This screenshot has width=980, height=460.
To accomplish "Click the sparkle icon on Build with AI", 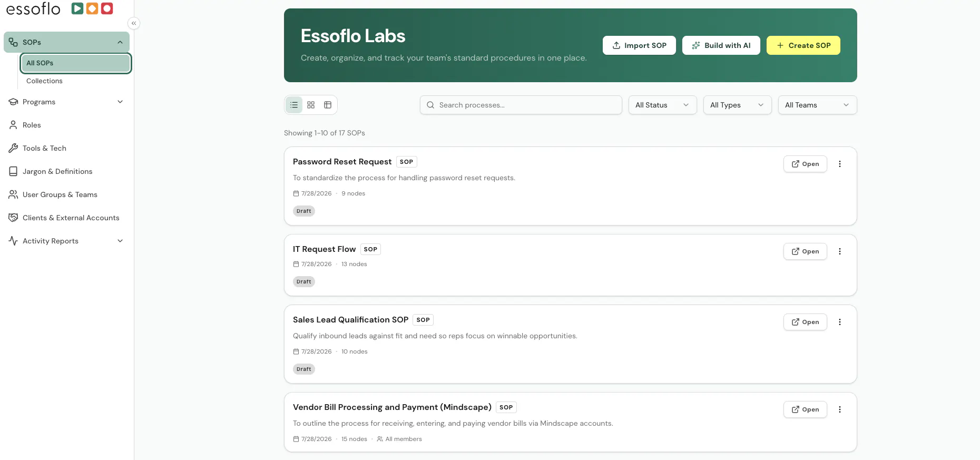I will [696, 45].
